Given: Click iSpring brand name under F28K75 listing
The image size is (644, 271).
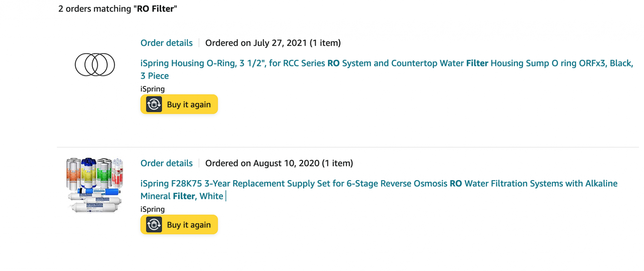Looking at the screenshot, I should (x=152, y=209).
